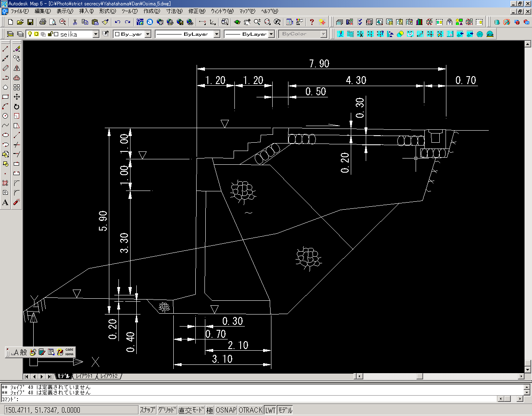Select the Mirror modify tool
Screen dimensions: 532x416
pyautogui.click(x=17, y=68)
